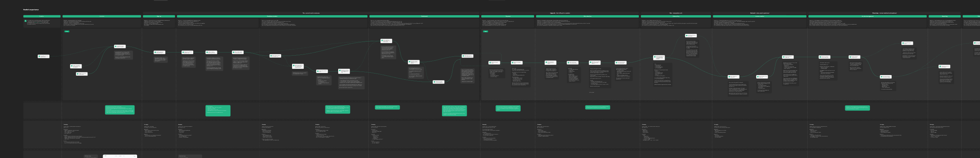The width and height of the screenshot is (980, 158).
Task: Click the middle step card in the Invoice creation column
Action: pyautogui.click(x=762, y=77)
